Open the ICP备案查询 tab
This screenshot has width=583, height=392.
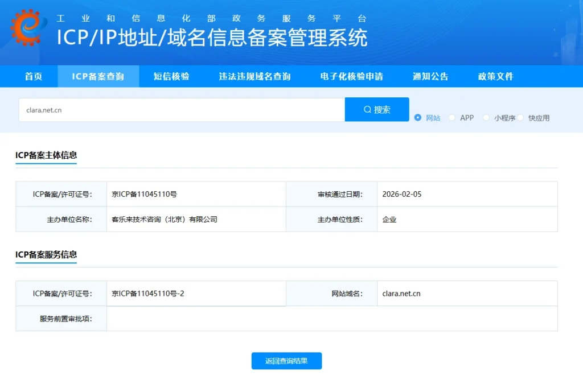[x=98, y=76]
